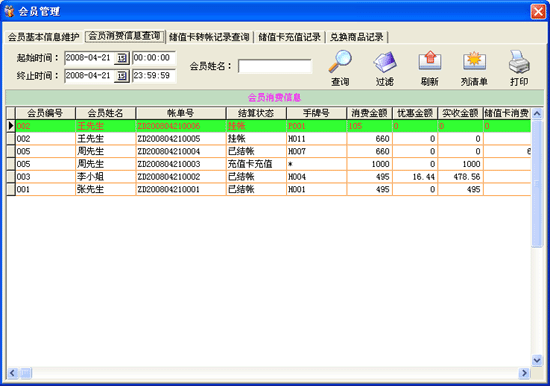Open the 储值卡充值记录 tab
Screen dimensions: 550x386
coord(289,37)
